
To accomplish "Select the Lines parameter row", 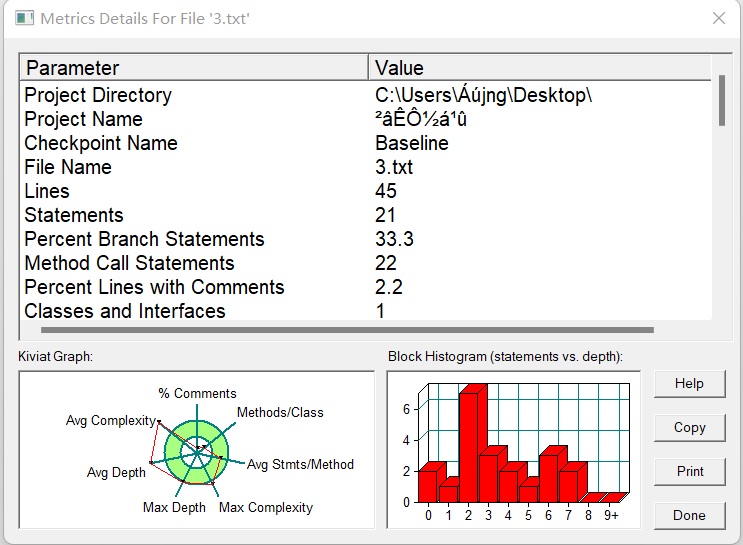I will tap(365, 191).
